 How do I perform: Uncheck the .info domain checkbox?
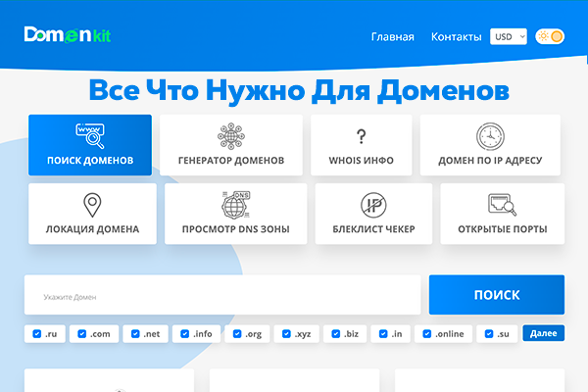[x=185, y=334]
